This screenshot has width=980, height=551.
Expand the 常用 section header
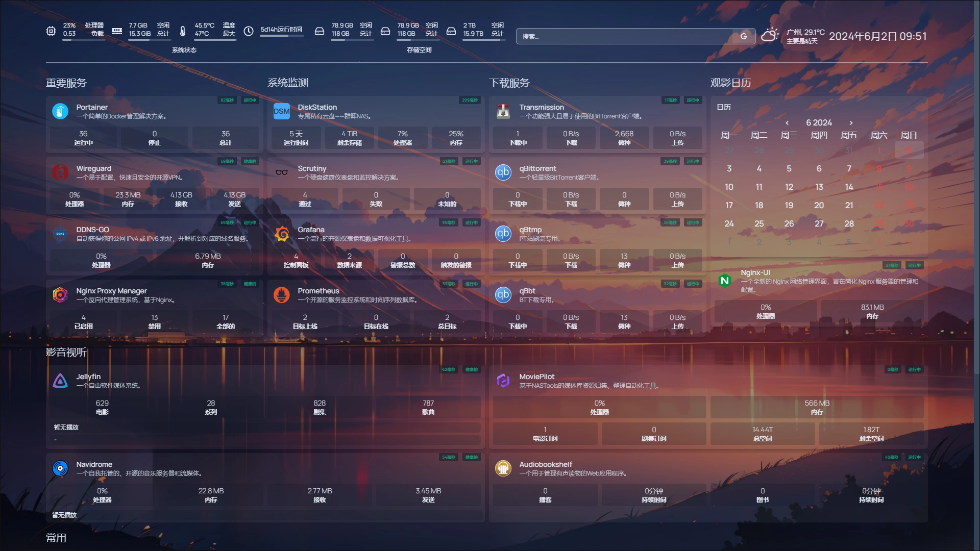[56, 538]
